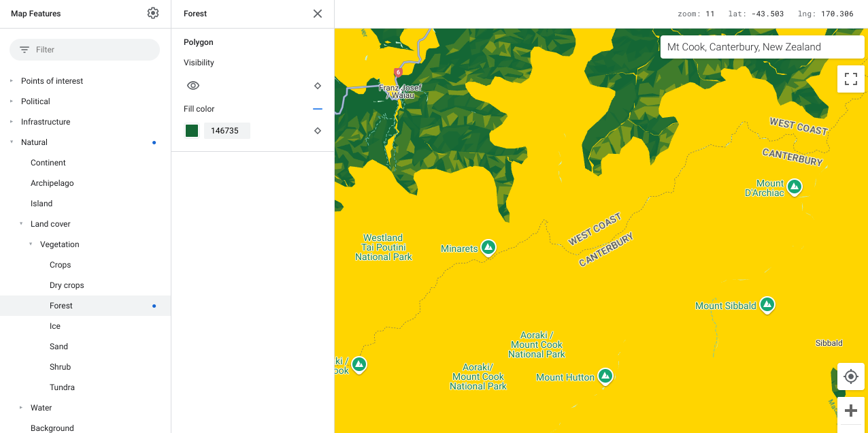The width and height of the screenshot is (868, 433).
Task: Click the blue modified dot beside Natural
Action: [x=154, y=142]
